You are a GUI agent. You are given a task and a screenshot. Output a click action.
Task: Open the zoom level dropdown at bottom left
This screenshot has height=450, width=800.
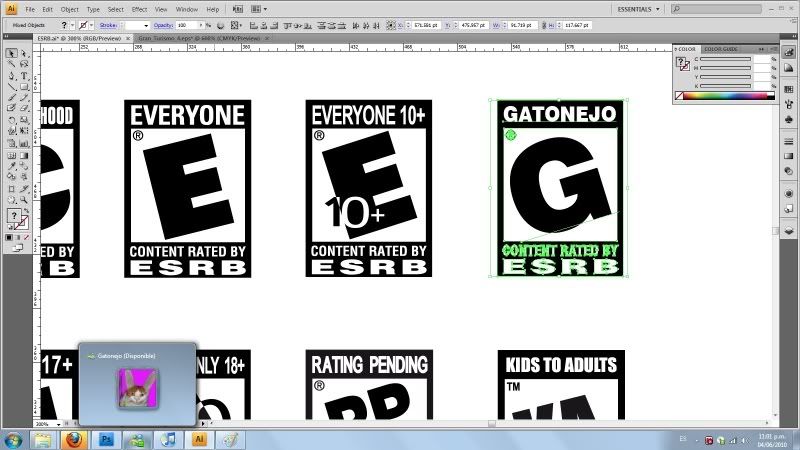(59, 424)
